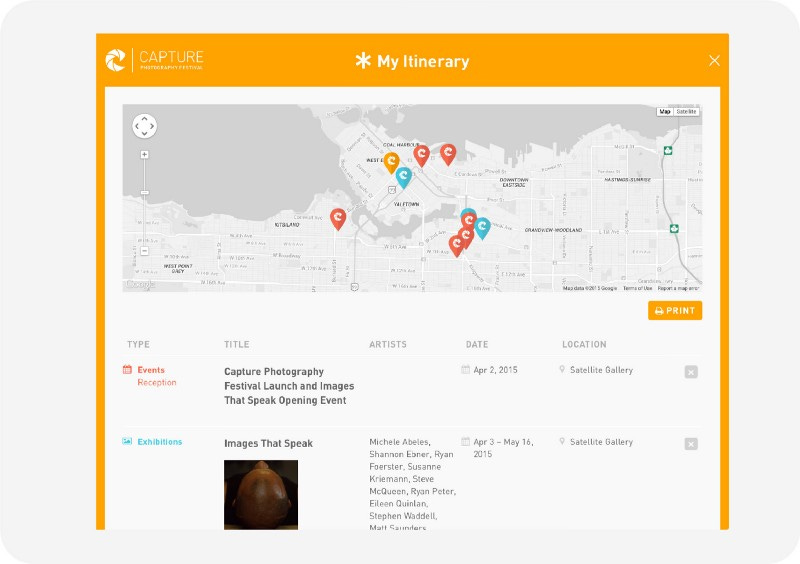Open the map Terms of Use link
The width and height of the screenshot is (800, 564).
637,288
